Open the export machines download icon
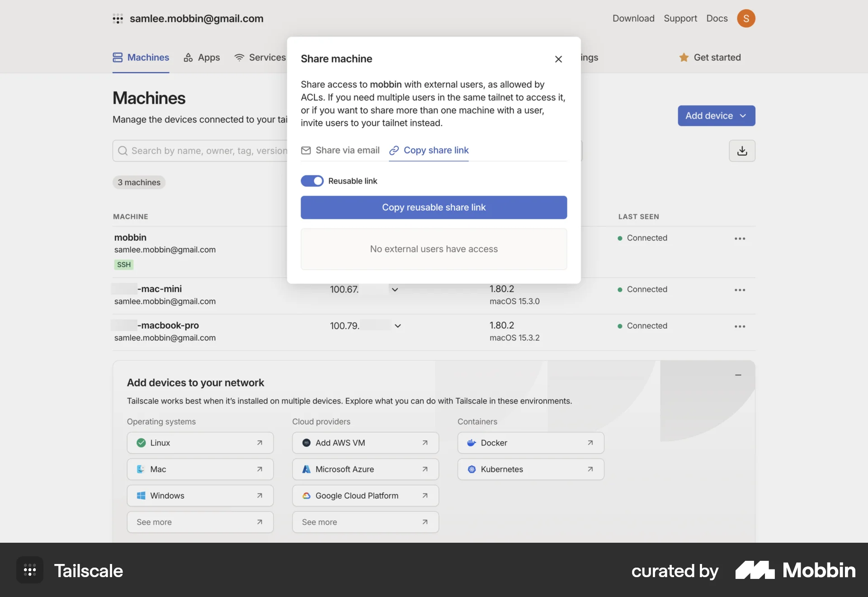868x597 pixels. tap(742, 151)
